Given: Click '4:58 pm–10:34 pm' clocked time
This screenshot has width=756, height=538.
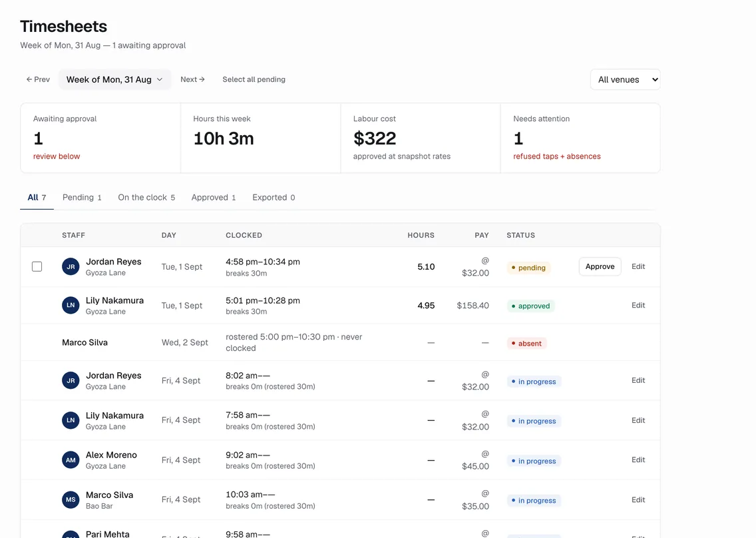Looking at the screenshot, I should point(263,262).
